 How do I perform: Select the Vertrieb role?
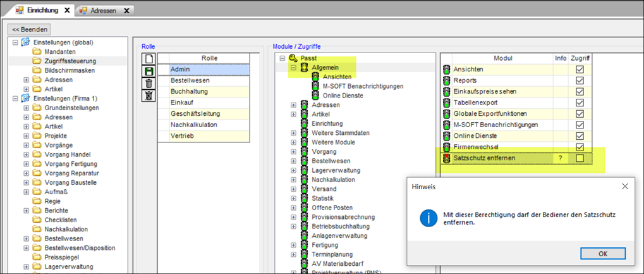(209, 135)
